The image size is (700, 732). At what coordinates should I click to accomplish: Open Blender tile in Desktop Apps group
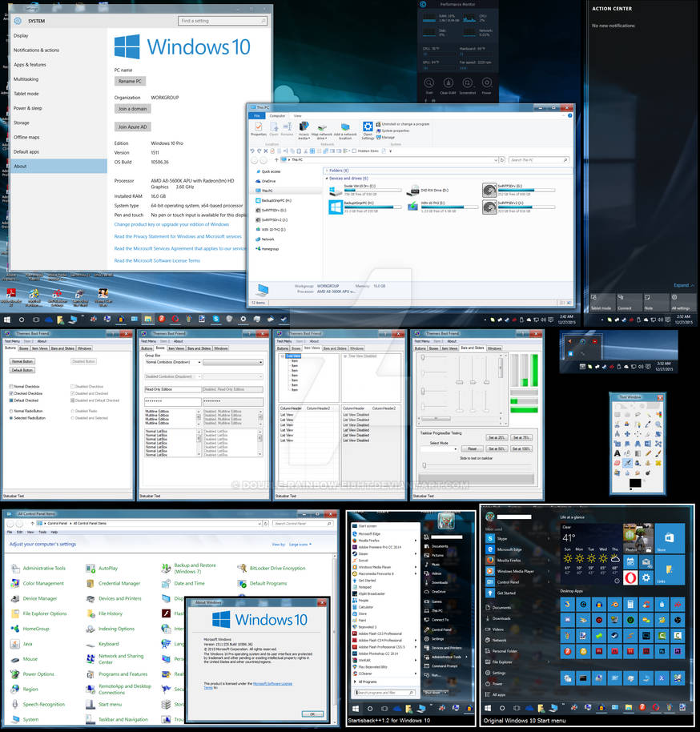(615, 604)
